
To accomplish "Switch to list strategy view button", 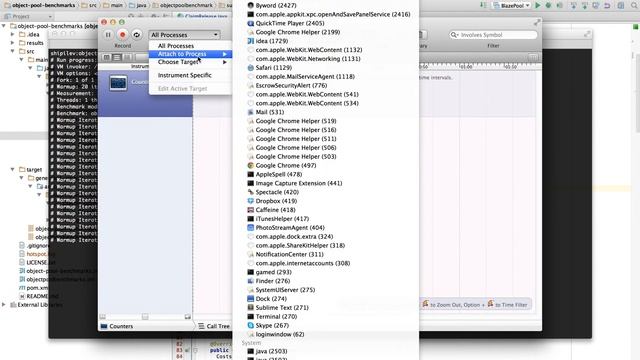I will [x=117, y=58].
